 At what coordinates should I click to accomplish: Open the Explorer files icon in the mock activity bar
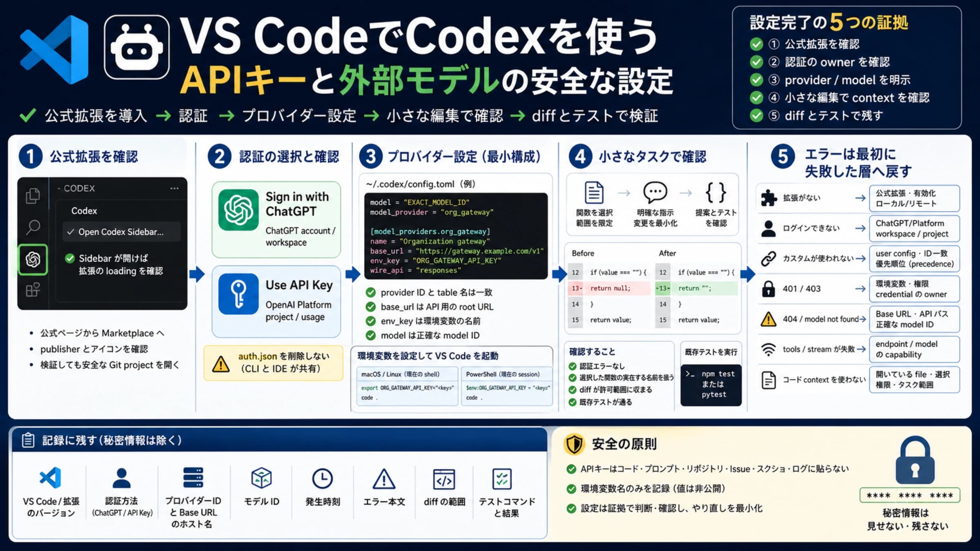click(33, 196)
